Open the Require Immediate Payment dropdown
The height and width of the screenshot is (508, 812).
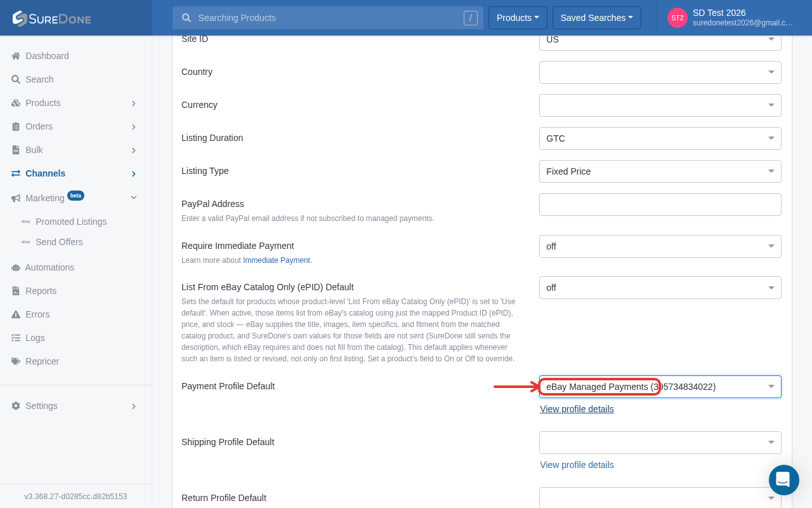click(x=660, y=246)
